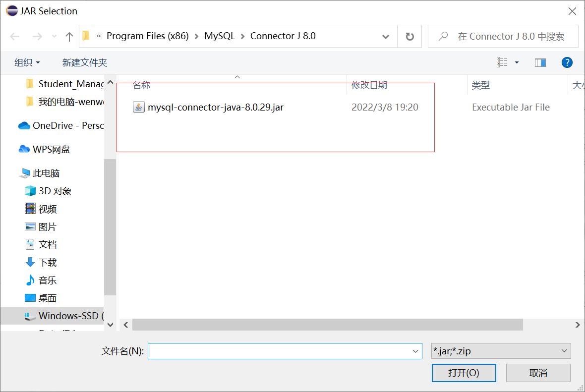Screen dimensions: 585x392
Task: Expand address bar history dropdown
Action: tap(386, 37)
